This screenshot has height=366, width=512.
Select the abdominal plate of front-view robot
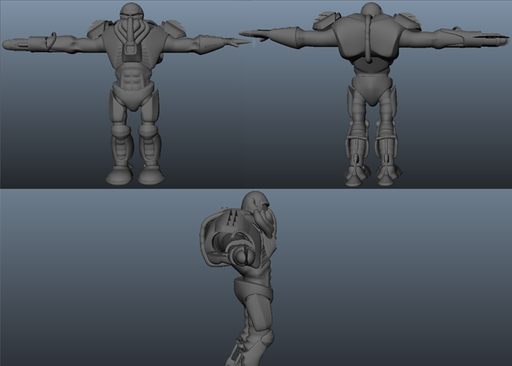pyautogui.click(x=132, y=79)
